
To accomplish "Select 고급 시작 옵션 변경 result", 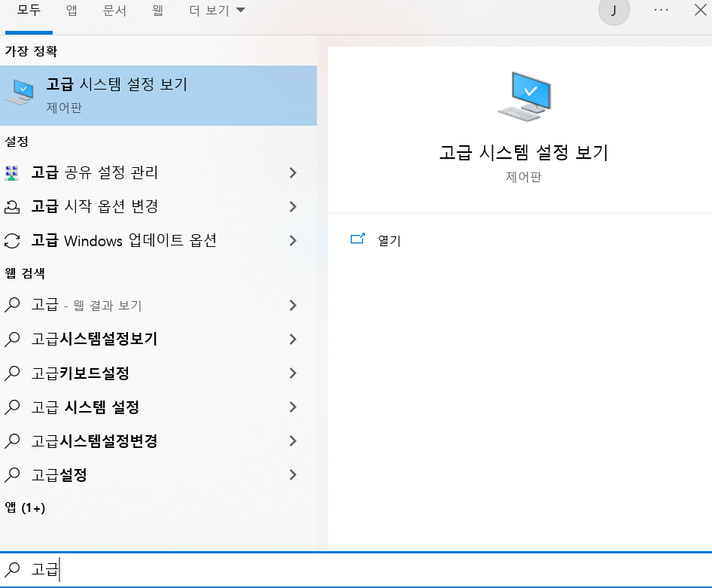I will (158, 206).
